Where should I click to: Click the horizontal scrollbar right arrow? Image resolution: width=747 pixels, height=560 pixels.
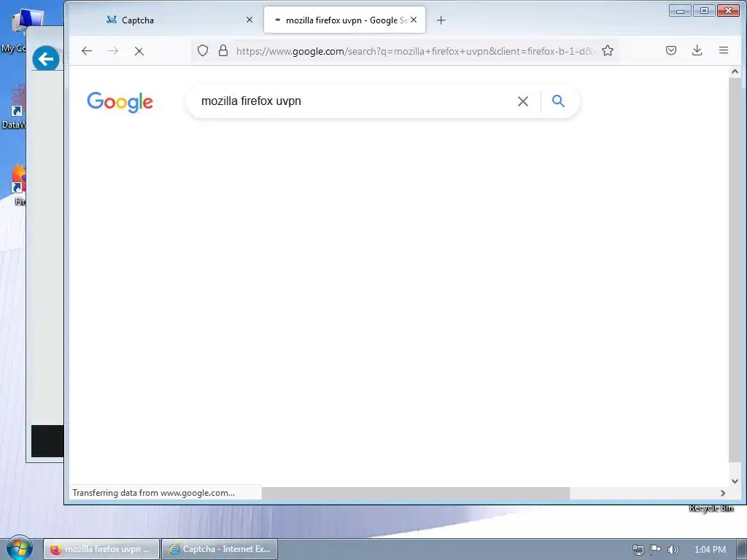(723, 494)
